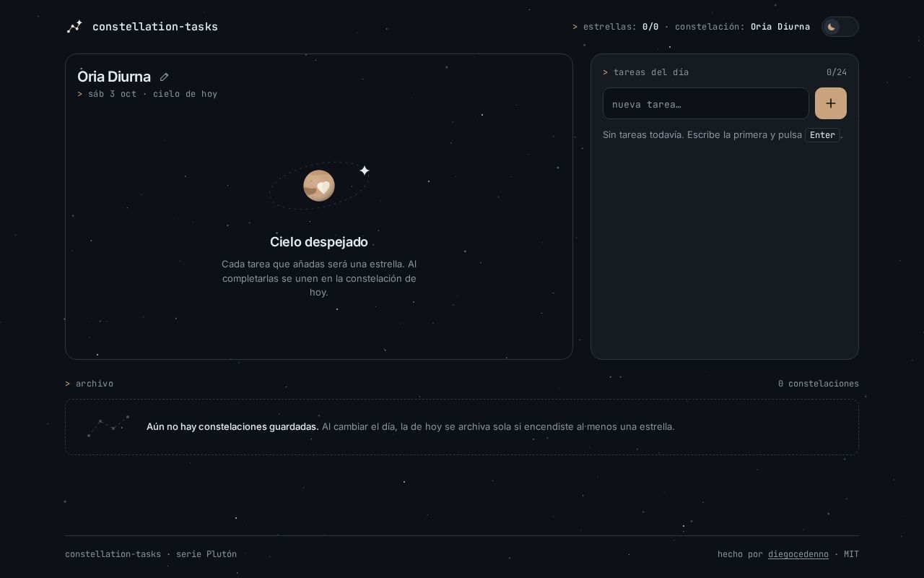Screen dimensions: 924x578
Task: Click Aún no hay constelaciones guardadas message
Action: [x=232, y=426]
